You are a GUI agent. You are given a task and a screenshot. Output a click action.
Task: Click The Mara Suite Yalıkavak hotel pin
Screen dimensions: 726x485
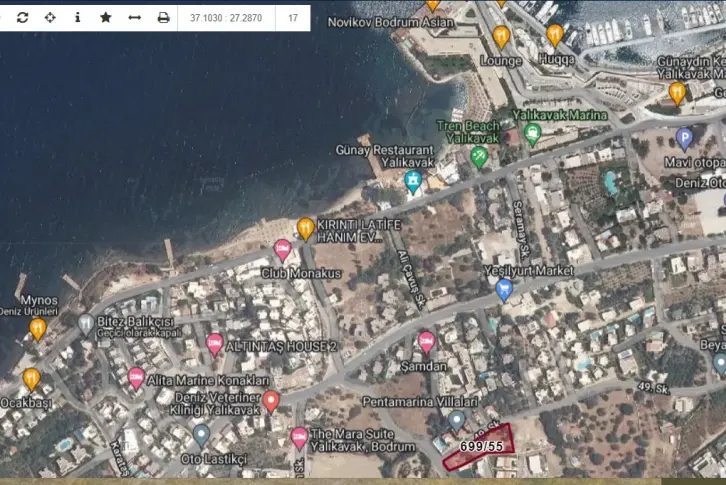pyautogui.click(x=299, y=439)
